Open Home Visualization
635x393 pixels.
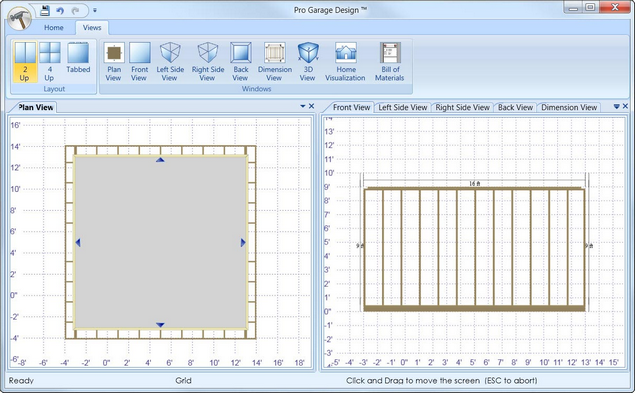pos(345,62)
